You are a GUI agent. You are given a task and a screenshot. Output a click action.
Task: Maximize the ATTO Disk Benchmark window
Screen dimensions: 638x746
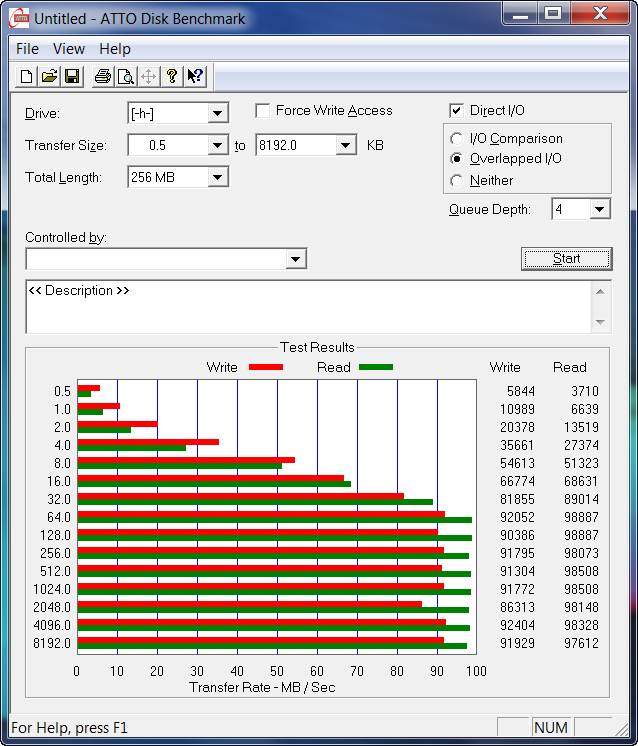[x=553, y=13]
